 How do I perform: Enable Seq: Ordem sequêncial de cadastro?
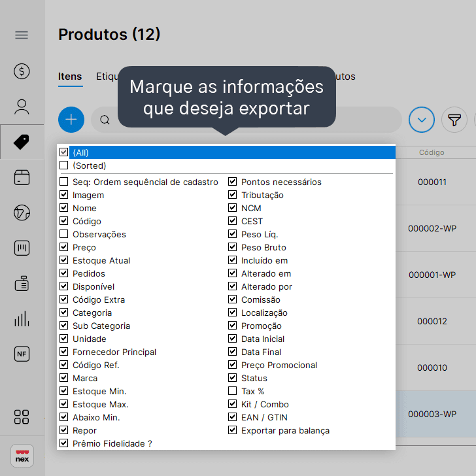64,182
